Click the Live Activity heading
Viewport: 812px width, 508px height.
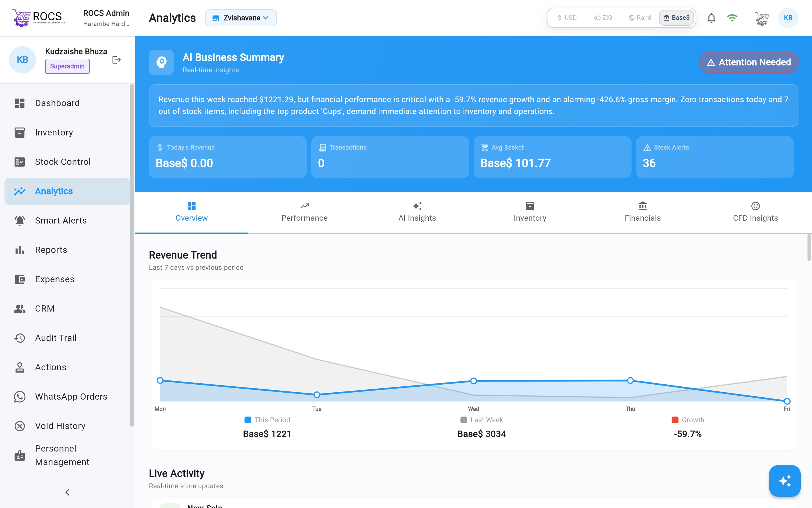tap(177, 473)
